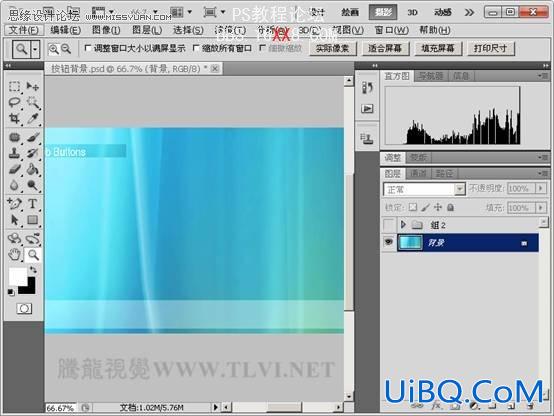Select the History Brush tool
Image resolution: width=554 pixels, height=416 pixels.
(x=33, y=153)
